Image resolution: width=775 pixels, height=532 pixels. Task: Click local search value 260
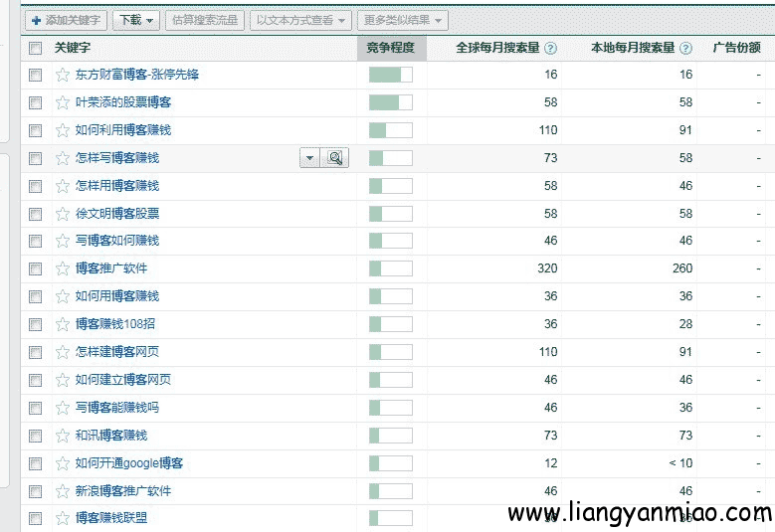[682, 268]
